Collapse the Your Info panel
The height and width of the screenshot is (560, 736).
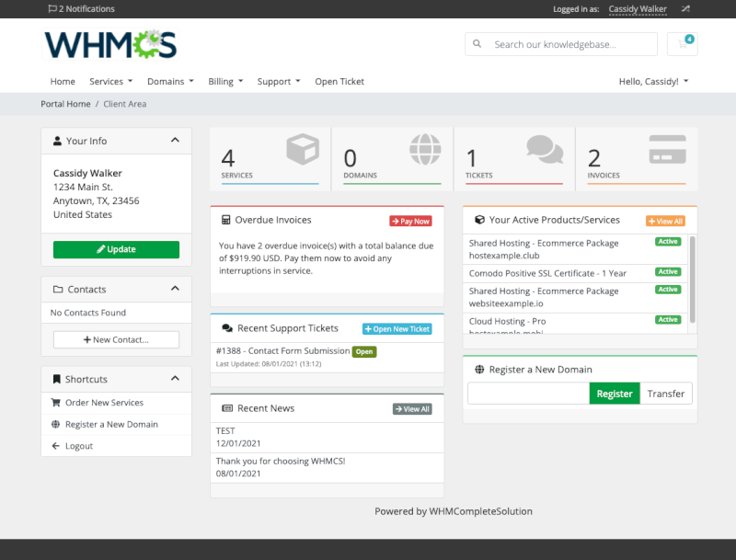click(175, 140)
